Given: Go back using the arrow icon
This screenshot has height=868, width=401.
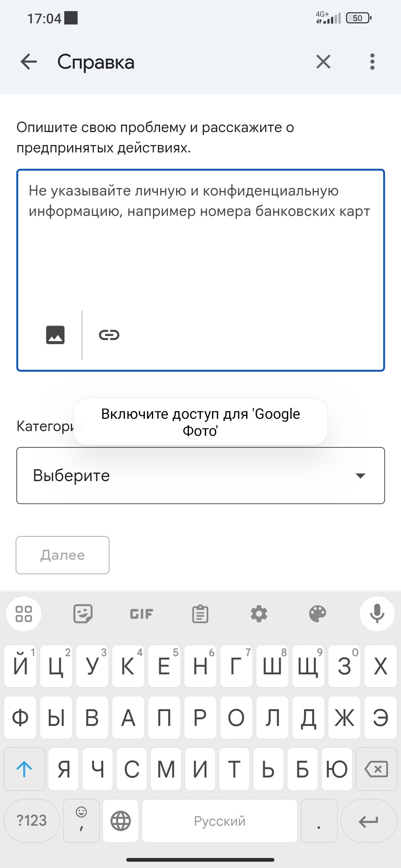Looking at the screenshot, I should pyautogui.click(x=29, y=62).
